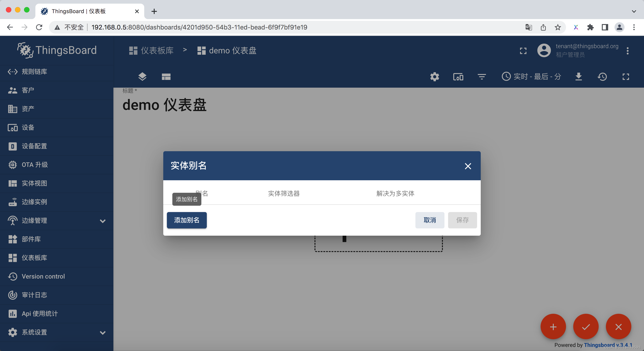Click the 仪表板库 breadcrumb link
Screen dimensions: 644x351
(151, 51)
